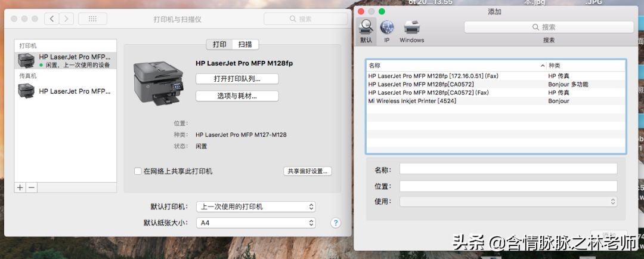Viewport: 644px width, 259px height.
Task: Zoom the Add window with green button
Action: tap(382, 11)
